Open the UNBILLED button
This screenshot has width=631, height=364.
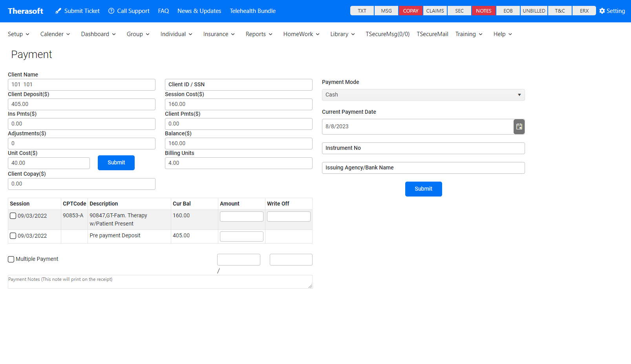pyautogui.click(x=534, y=11)
